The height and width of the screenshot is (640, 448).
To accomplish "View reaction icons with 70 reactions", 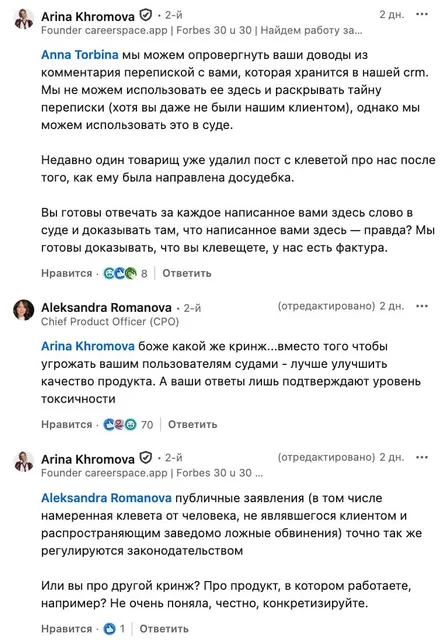I will point(120,424).
